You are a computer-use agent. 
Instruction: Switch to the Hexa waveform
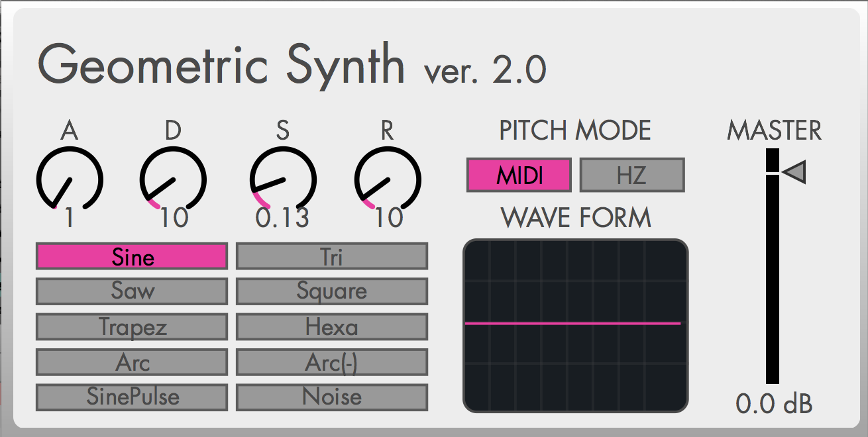(332, 327)
